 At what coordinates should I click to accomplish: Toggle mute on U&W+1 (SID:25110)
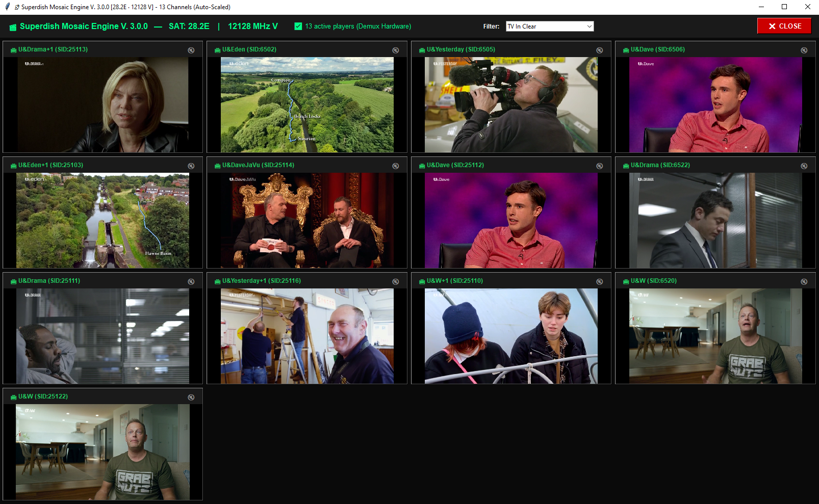[x=600, y=281]
